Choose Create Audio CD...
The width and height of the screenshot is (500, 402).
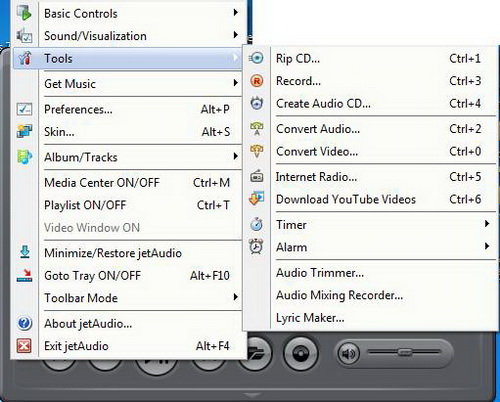(371, 103)
